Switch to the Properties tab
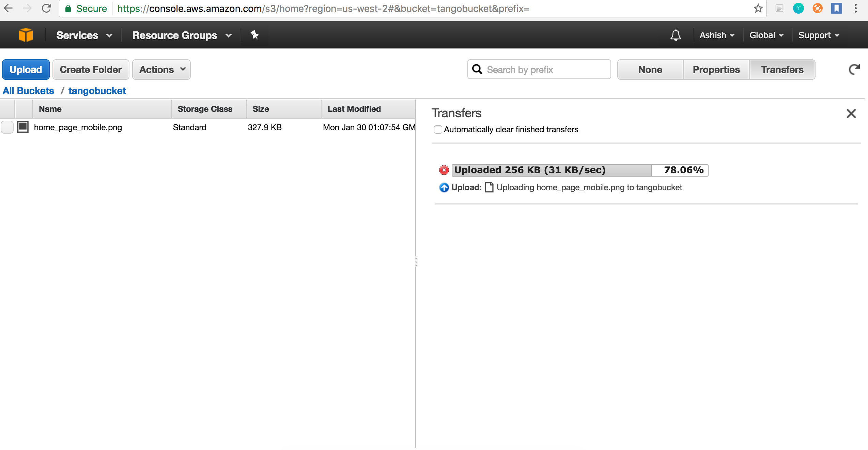 716,70
